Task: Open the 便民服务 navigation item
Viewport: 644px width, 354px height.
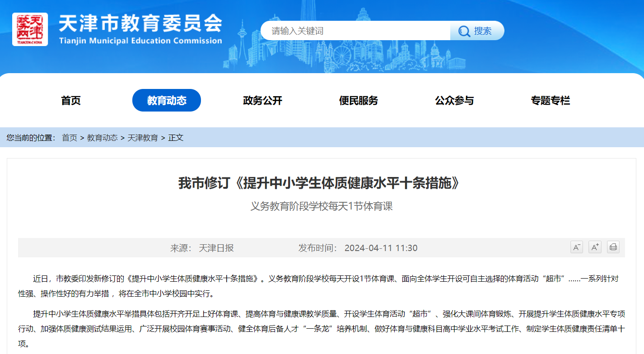Action: point(358,101)
